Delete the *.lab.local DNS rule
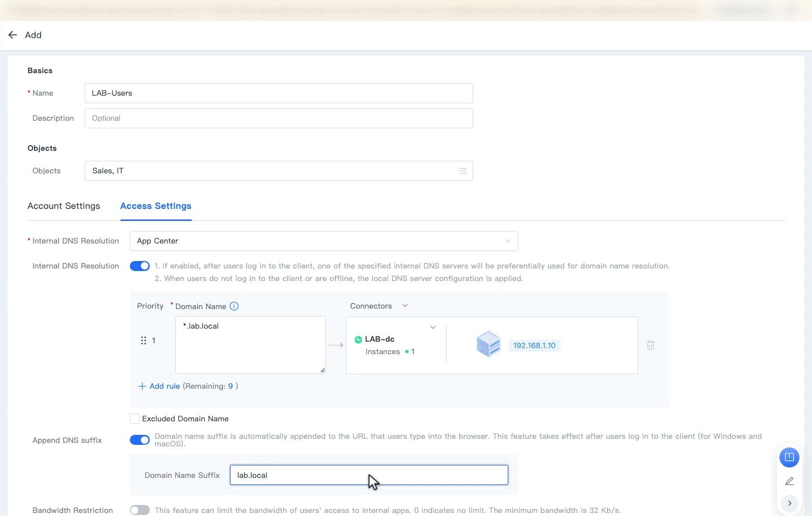This screenshot has width=812, height=516. [651, 345]
